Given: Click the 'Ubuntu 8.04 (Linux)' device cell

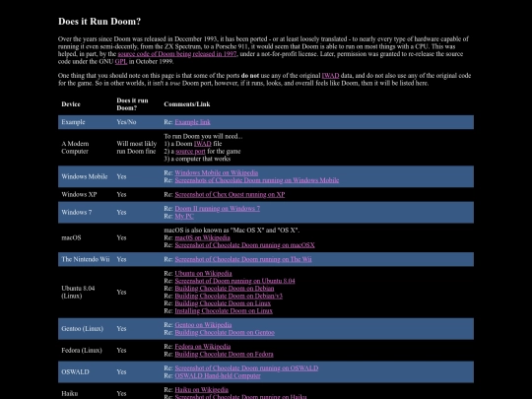Looking at the screenshot, I should pos(78,293).
